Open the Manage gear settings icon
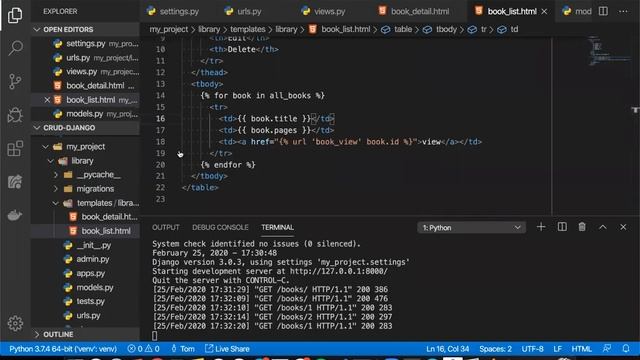The width and height of the screenshot is (640, 360). (x=15, y=323)
